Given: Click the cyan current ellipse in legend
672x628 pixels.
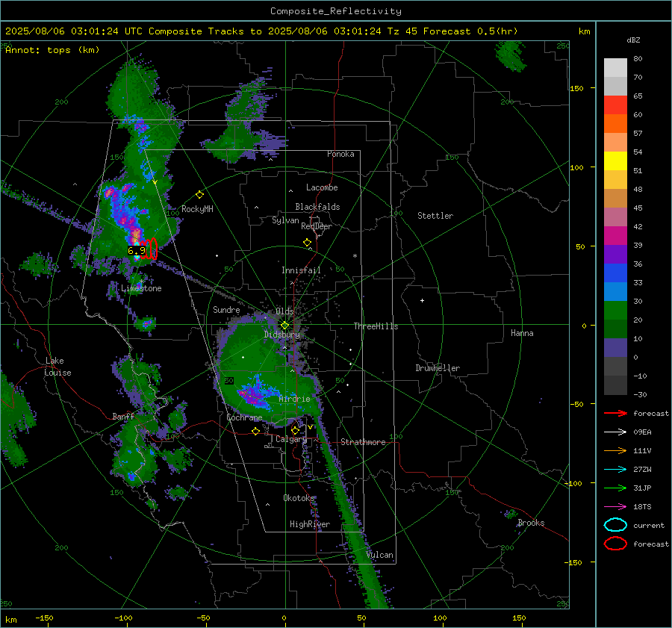Looking at the screenshot, I should click(615, 525).
